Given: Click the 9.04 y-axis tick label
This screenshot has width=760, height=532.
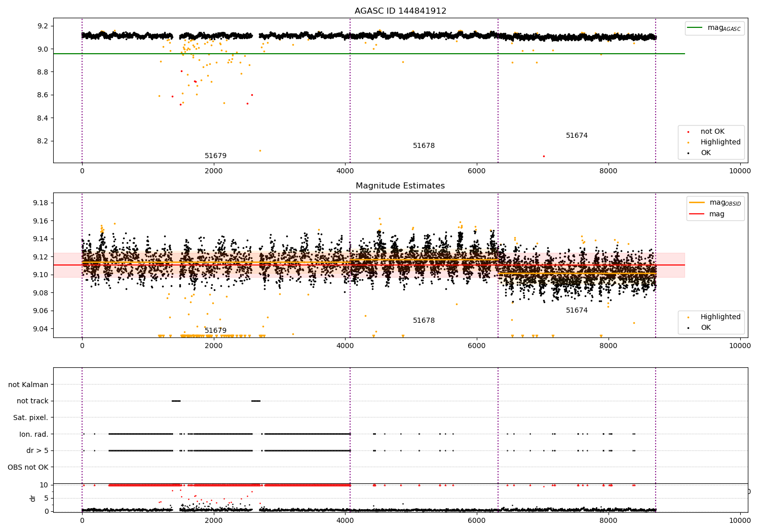Looking at the screenshot, I should (x=41, y=329).
